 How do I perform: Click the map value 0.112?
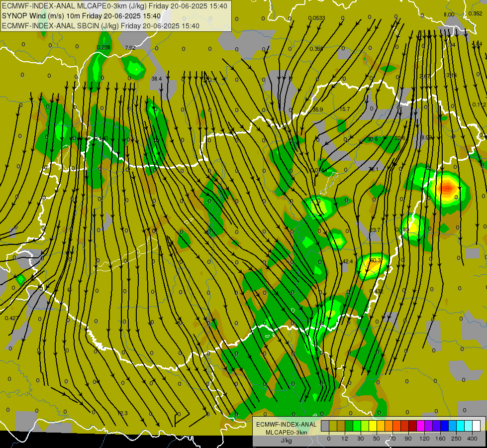click(x=479, y=105)
